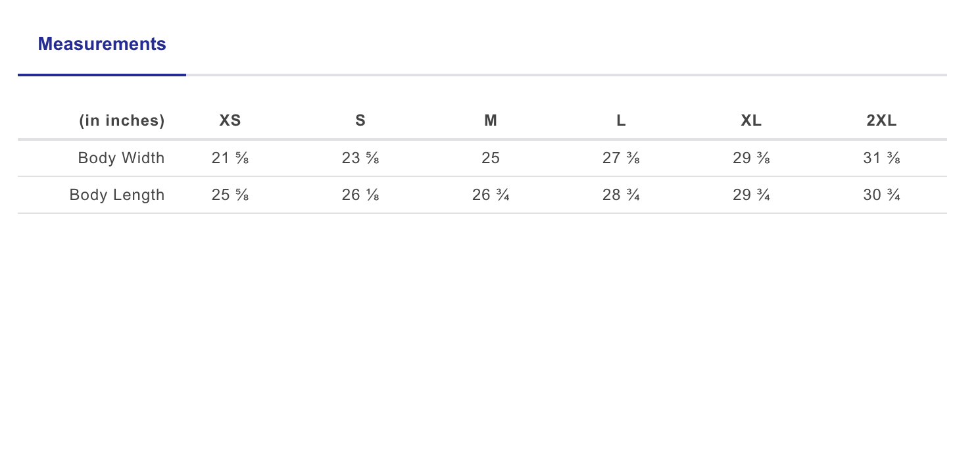Click the 2XL Body Length value 30 ¾
980x454 pixels.
coord(881,195)
